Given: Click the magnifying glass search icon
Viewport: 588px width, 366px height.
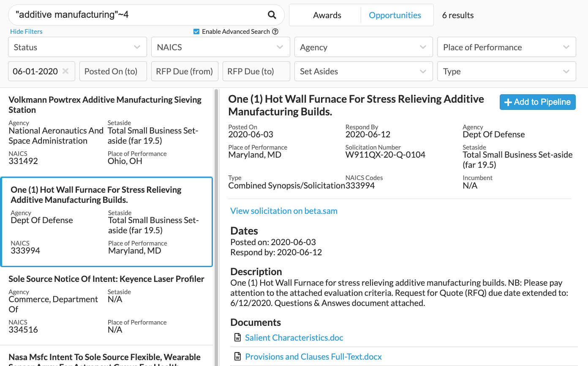Looking at the screenshot, I should [x=272, y=15].
